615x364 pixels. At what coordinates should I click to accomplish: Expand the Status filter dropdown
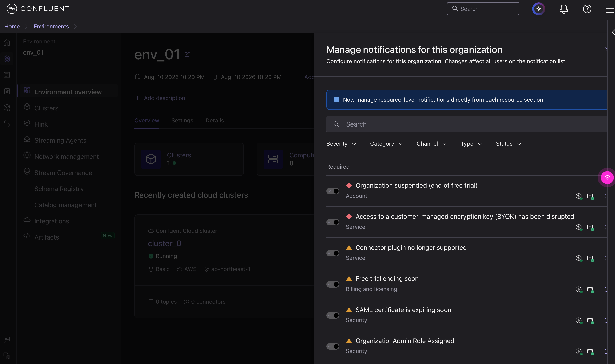click(x=509, y=144)
